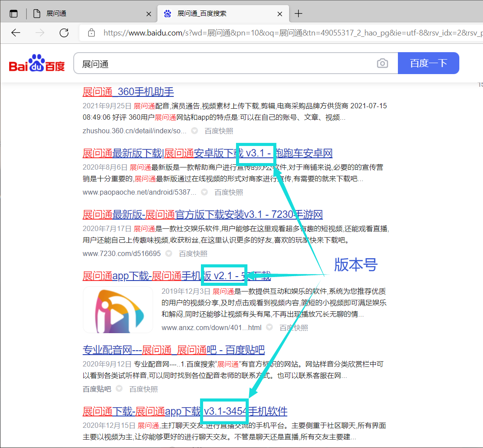483x448 pixels.
Task: Go back to previous page
Action: click(x=16, y=32)
